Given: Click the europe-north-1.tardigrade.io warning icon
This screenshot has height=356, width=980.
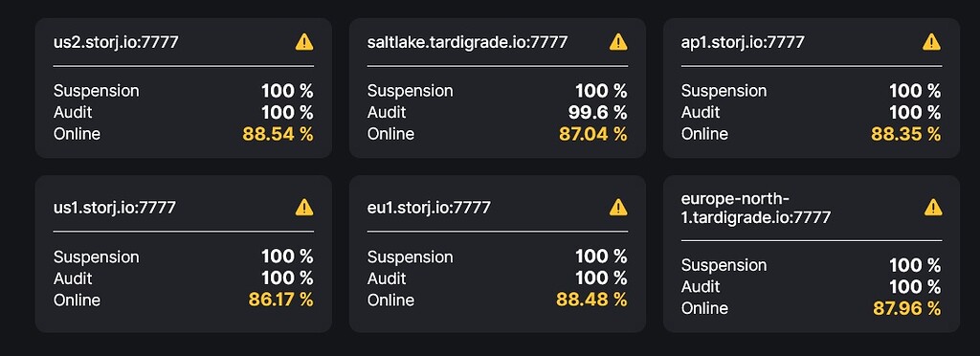Looking at the screenshot, I should [932, 208].
